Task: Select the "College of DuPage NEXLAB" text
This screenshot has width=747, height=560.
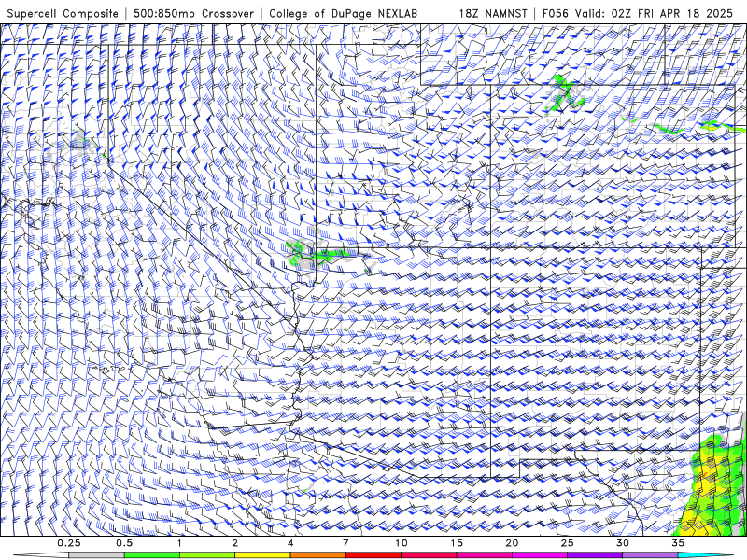Action: [x=343, y=13]
